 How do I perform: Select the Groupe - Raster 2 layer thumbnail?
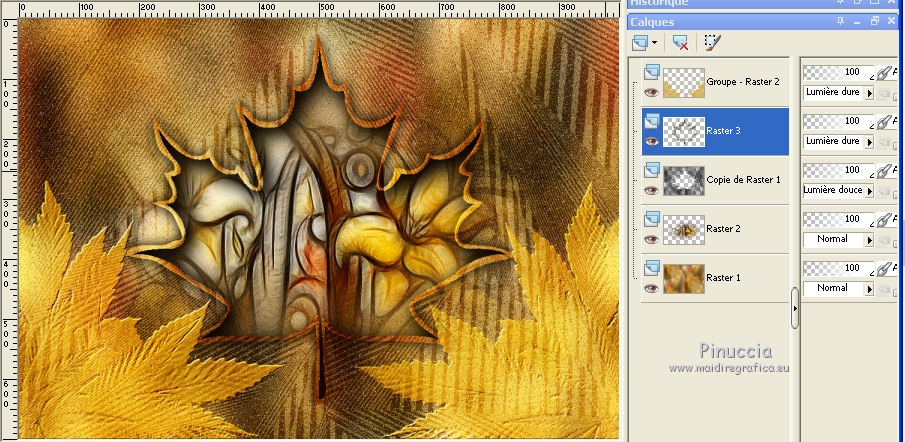click(x=684, y=83)
